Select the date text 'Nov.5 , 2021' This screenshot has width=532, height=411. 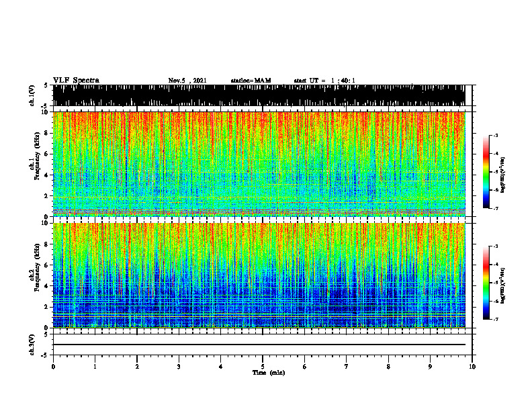[x=187, y=81]
